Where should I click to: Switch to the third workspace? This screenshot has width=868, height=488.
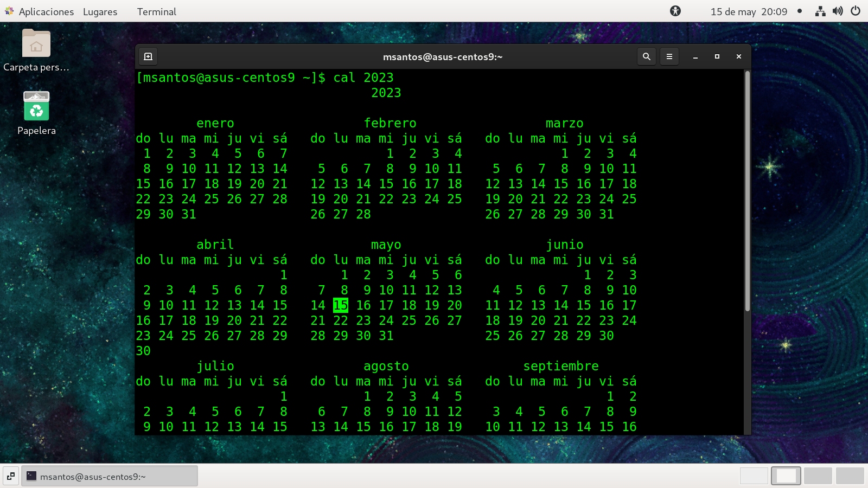[x=818, y=476]
